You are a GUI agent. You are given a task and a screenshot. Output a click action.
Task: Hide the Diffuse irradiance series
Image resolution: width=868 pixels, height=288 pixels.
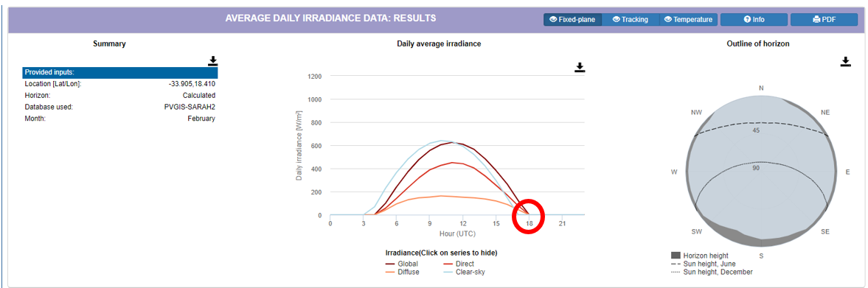coord(402,271)
